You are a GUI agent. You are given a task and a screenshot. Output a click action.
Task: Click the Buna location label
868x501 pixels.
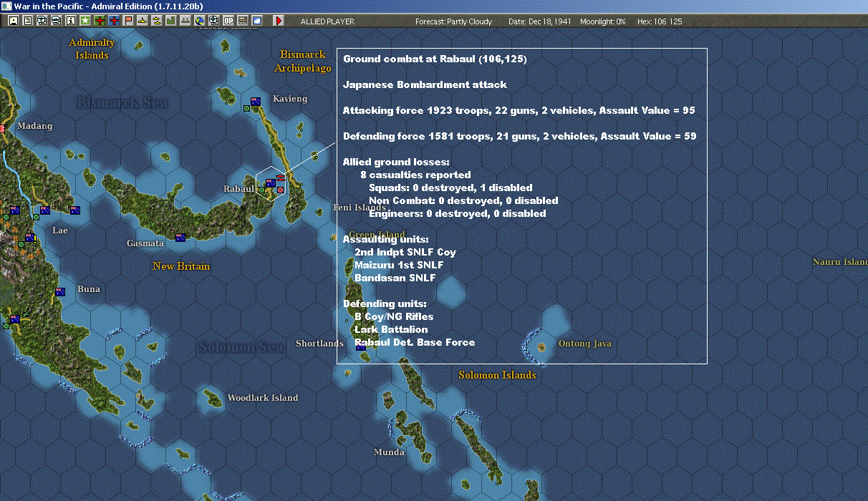point(89,289)
